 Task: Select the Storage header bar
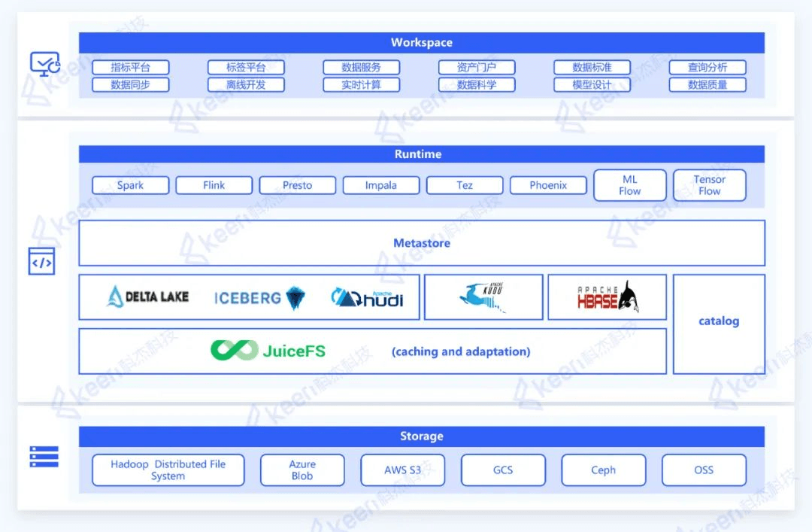[421, 436]
